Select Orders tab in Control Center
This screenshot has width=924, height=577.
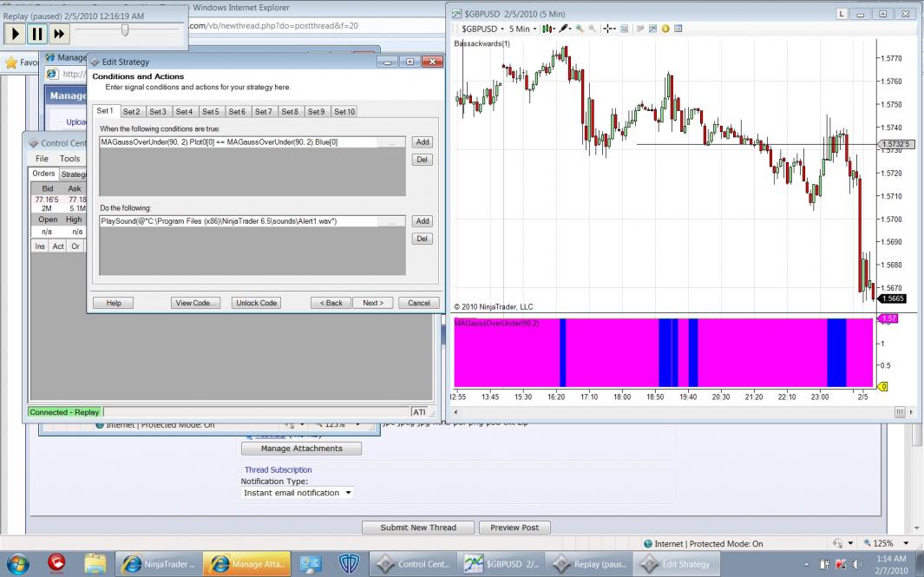coord(43,174)
